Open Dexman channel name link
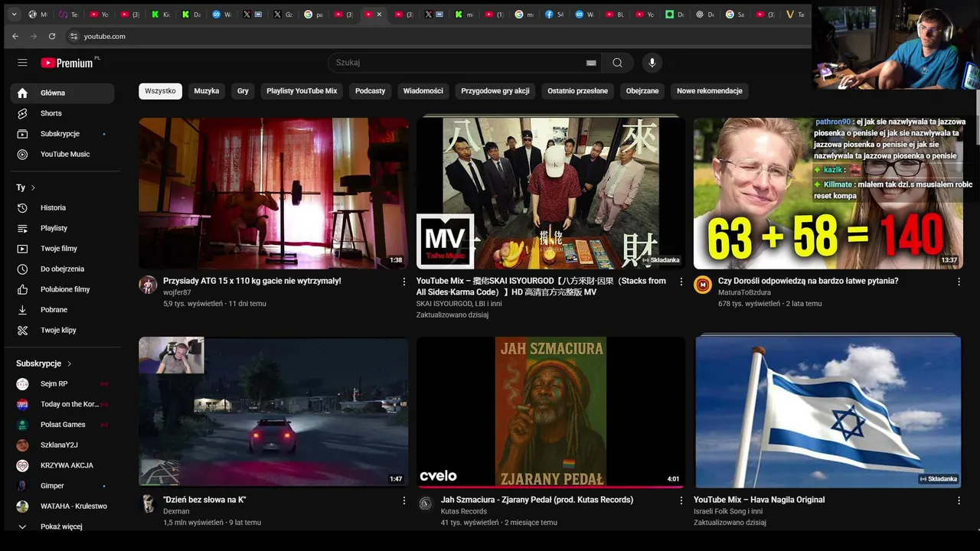 point(176,511)
